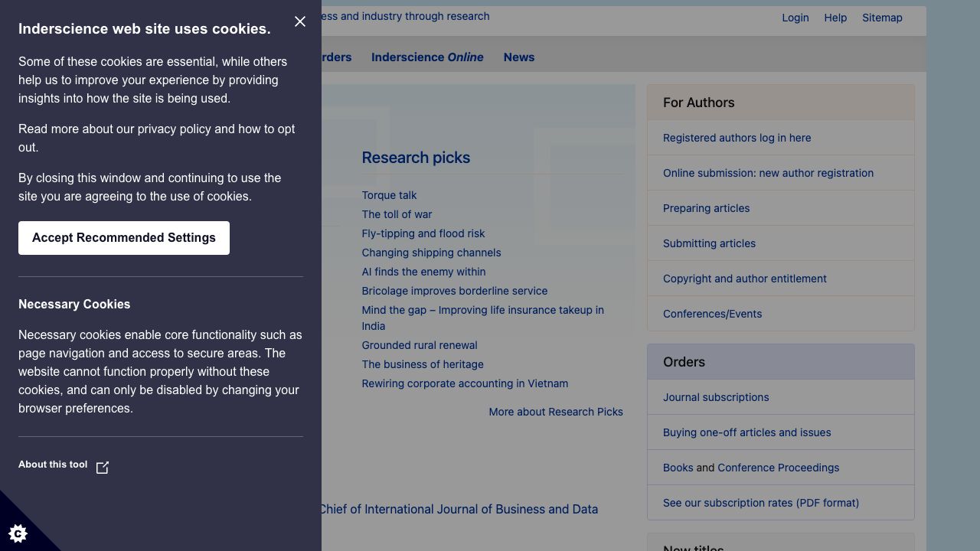Viewport: 980px width, 551px height.
Task: Open Online submission new author registration
Action: click(768, 173)
